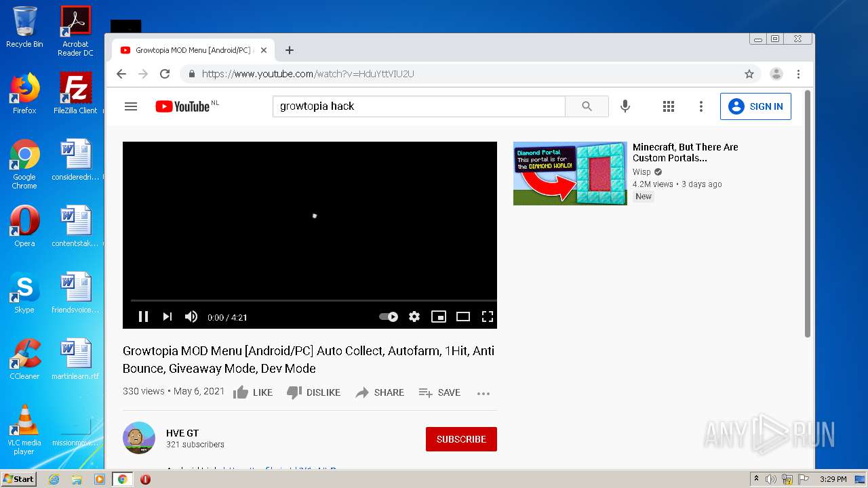Enter full screen video
The height and width of the screenshot is (488, 868).
tap(487, 317)
